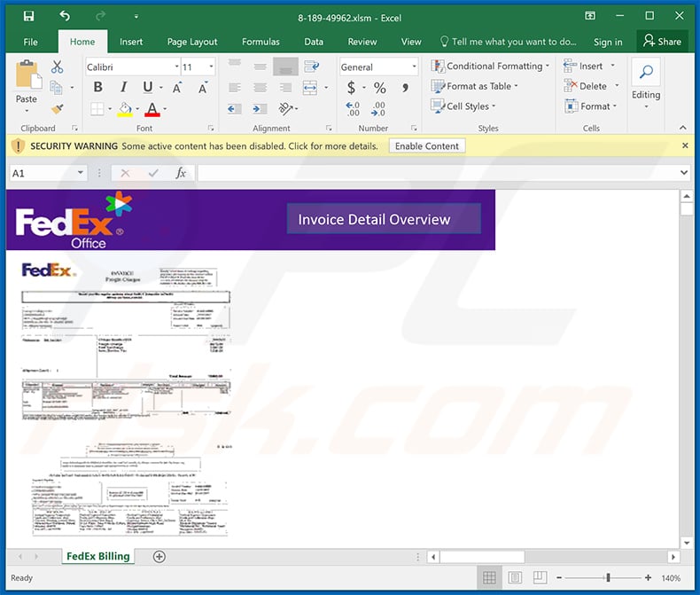Click the zoom slider handle
The height and width of the screenshot is (595, 700).
coord(608,578)
